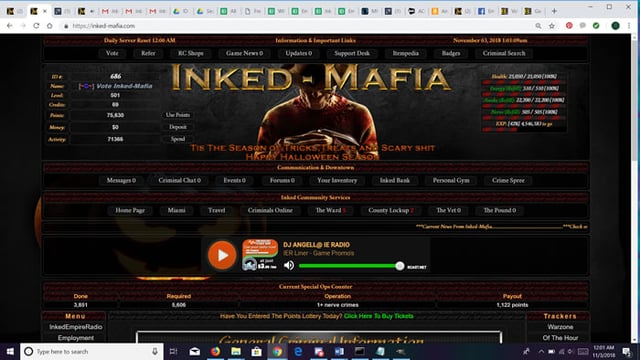Visit The Ward

coord(331,210)
